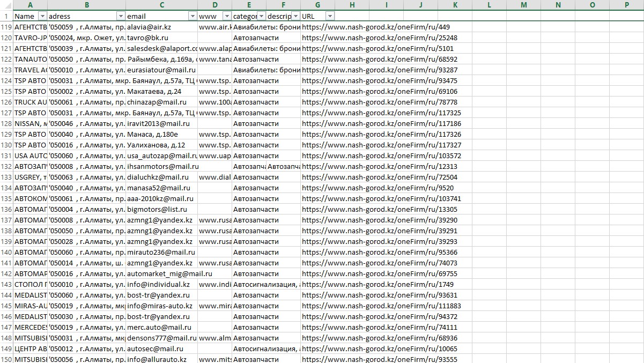Click the TANAUTO name cell
The width and height of the screenshot is (644, 363).
(x=30, y=59)
